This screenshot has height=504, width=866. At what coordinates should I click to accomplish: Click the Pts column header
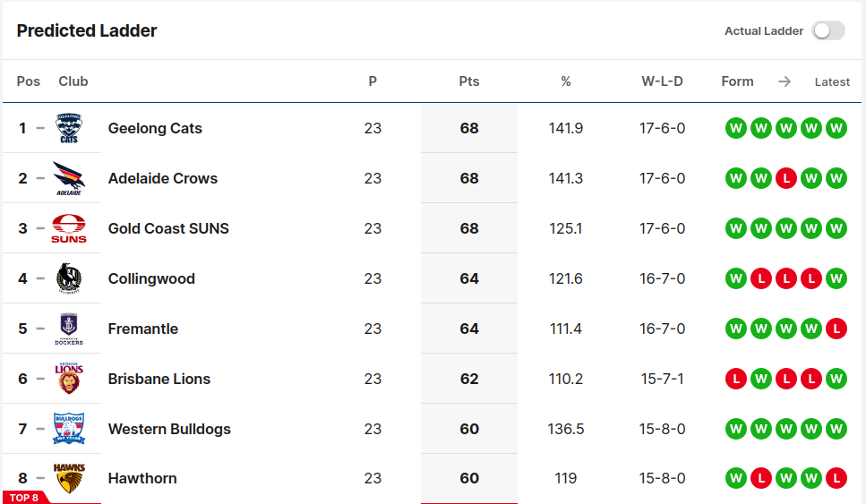(469, 81)
